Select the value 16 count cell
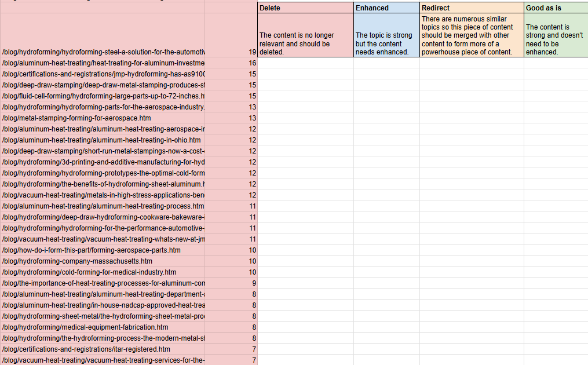The height and width of the screenshot is (365, 588). (231, 63)
